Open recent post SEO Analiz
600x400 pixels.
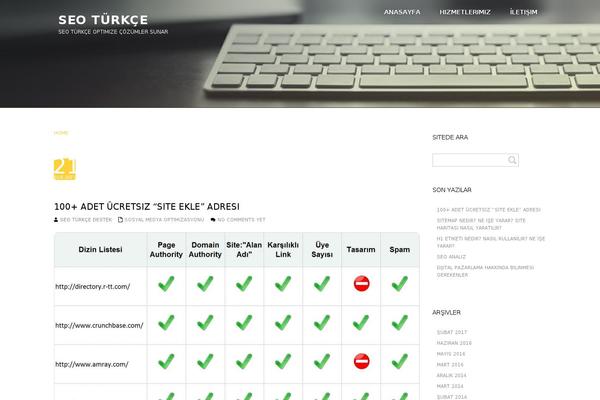451,257
